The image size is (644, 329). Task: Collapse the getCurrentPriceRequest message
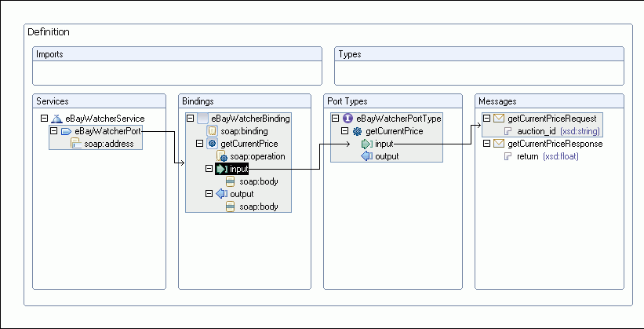point(486,119)
